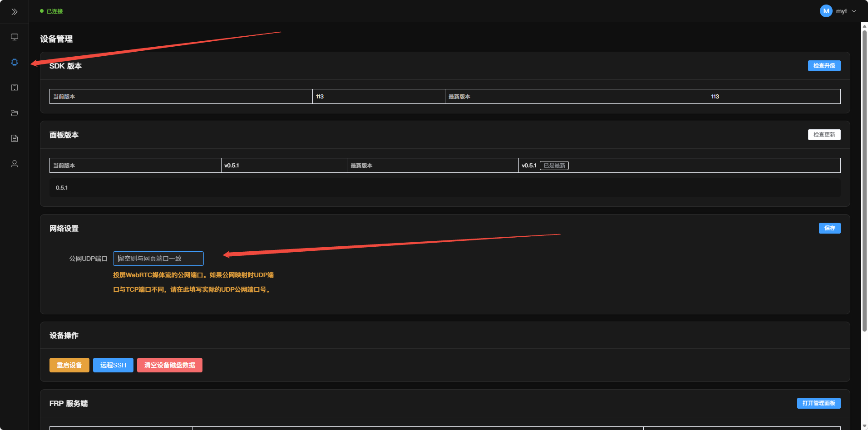Open the myt user dropdown chevron
The width and height of the screenshot is (868, 430).
pyautogui.click(x=854, y=11)
